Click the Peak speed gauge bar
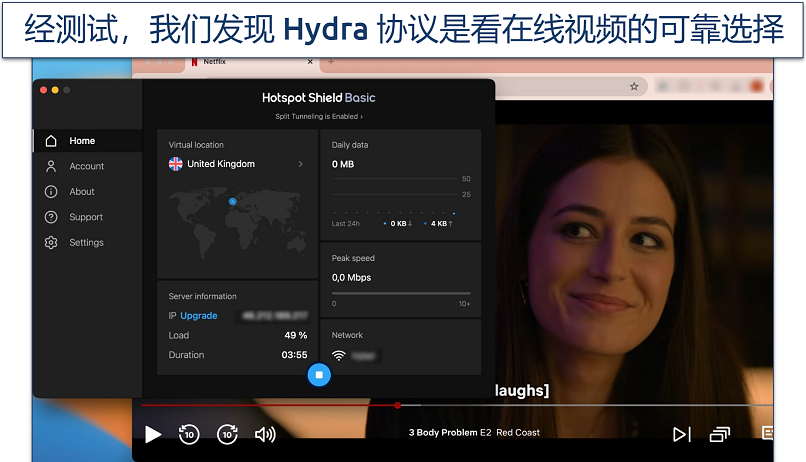 401,293
